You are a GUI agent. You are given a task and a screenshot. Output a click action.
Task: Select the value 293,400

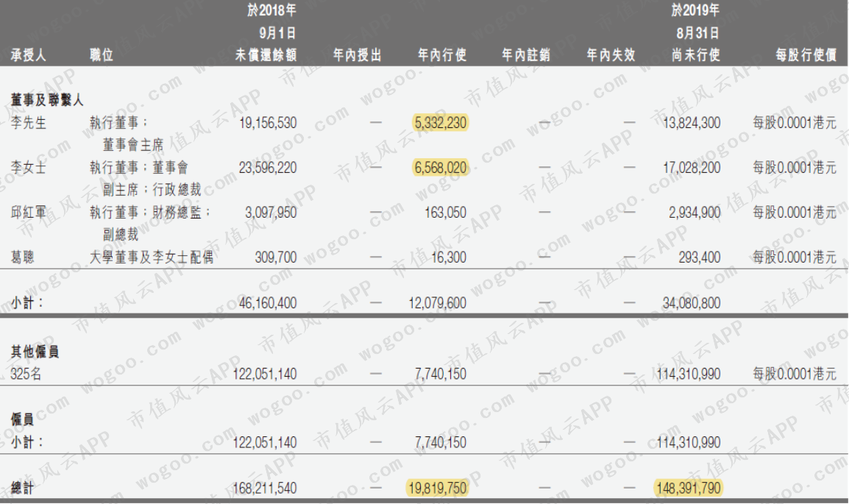[700, 257]
